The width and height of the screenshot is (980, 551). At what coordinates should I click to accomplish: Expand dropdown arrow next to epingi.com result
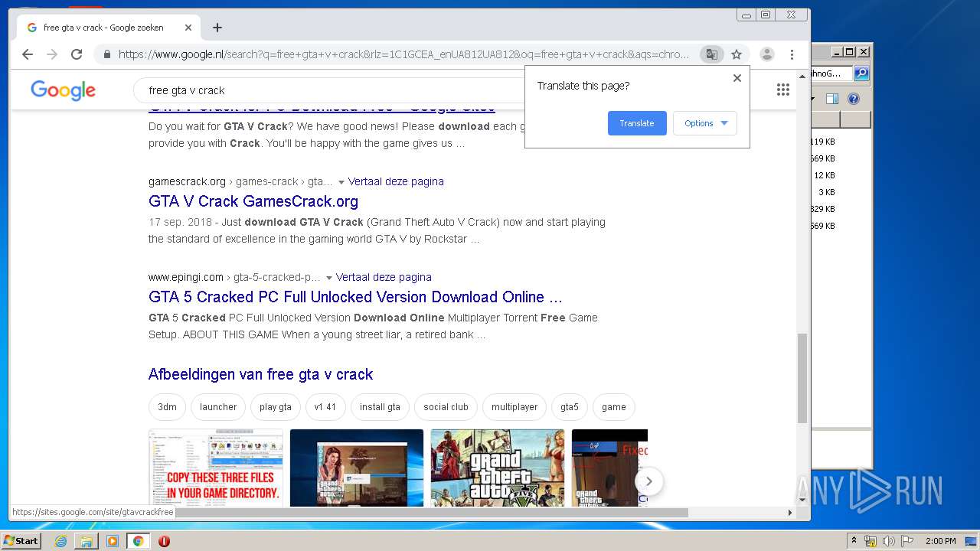pos(329,278)
